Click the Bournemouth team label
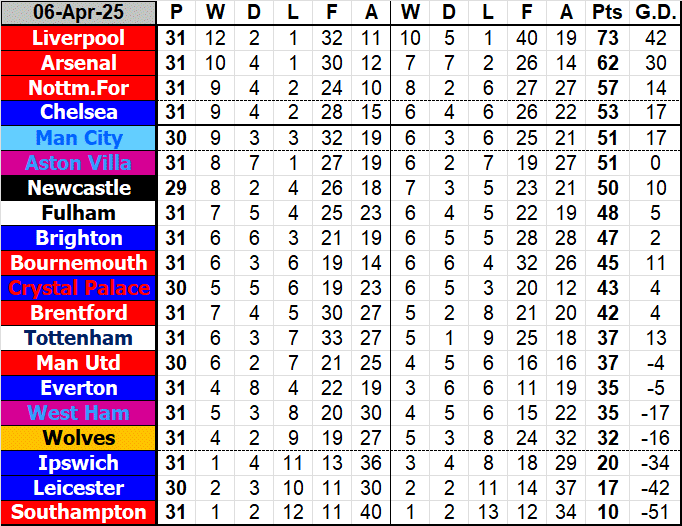 pos(79,263)
